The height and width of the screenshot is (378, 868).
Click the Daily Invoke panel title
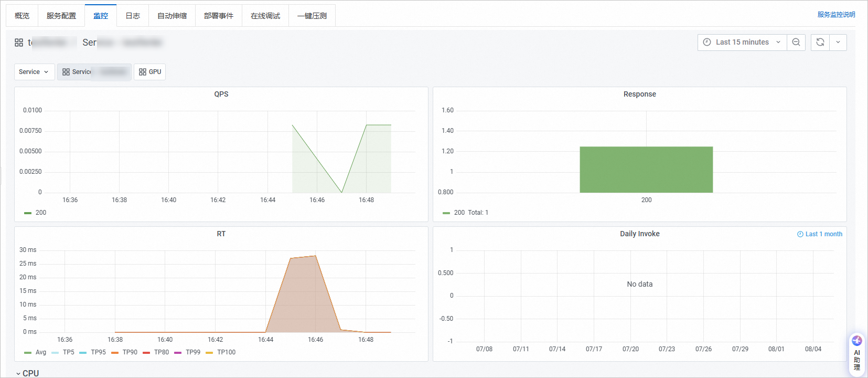(x=639, y=234)
